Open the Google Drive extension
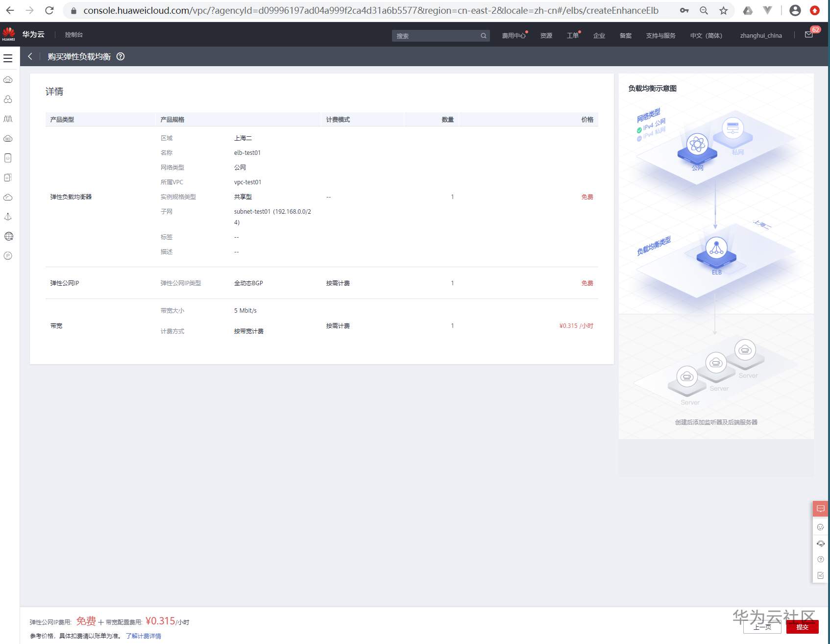 click(748, 10)
